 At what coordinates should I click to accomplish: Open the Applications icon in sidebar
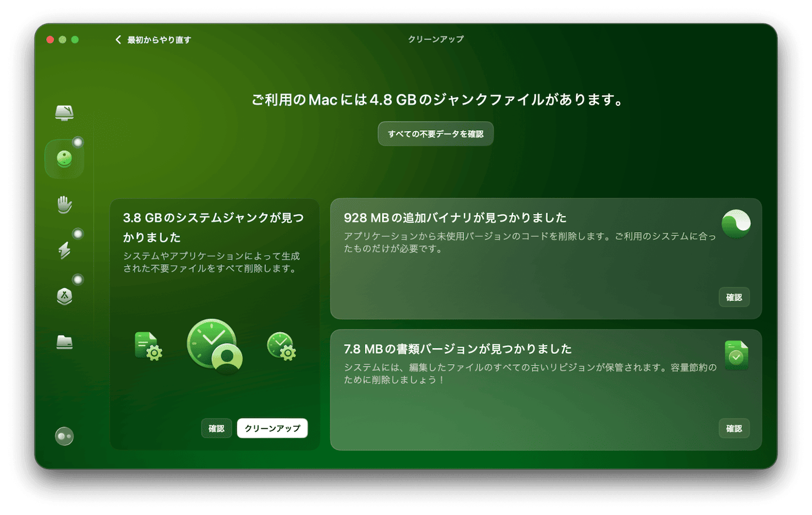tap(64, 296)
